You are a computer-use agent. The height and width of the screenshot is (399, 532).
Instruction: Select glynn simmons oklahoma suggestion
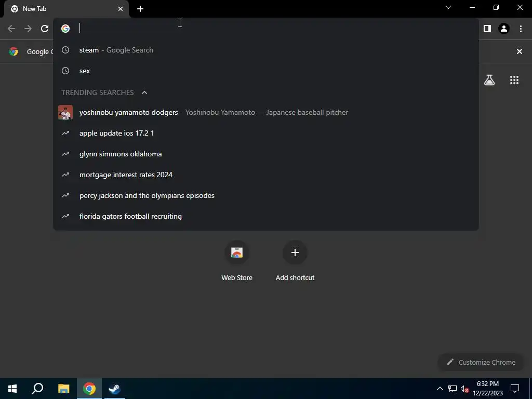266,154
